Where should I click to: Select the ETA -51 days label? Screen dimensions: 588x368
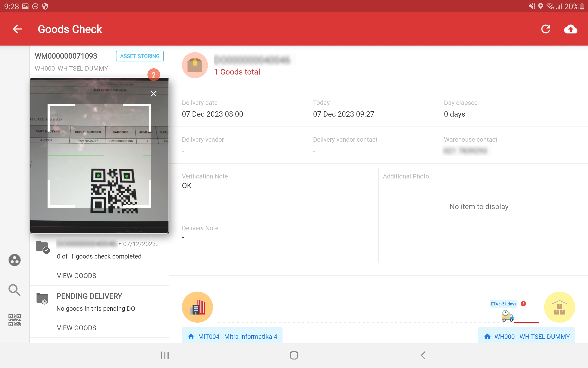(503, 304)
